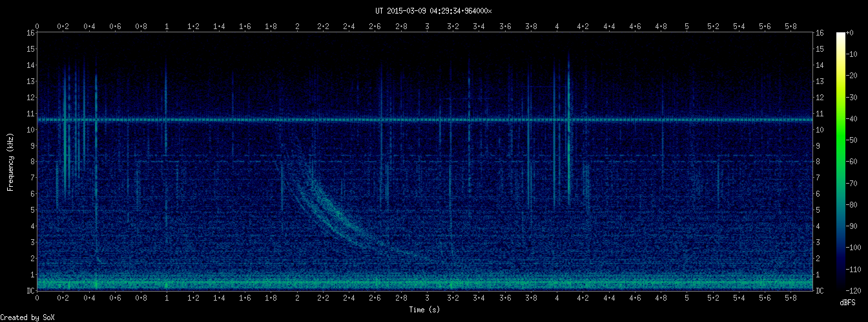This screenshot has height=322, width=868.
Task: Click the white top of the dBFS color bar
Action: point(840,36)
